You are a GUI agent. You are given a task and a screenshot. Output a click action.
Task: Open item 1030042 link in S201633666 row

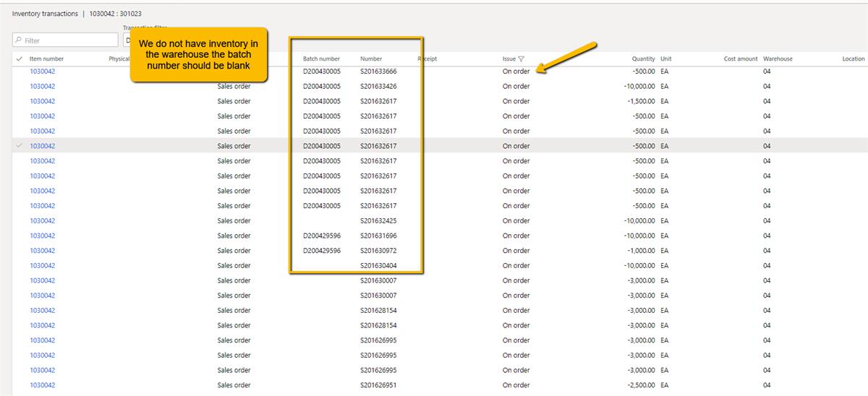[x=42, y=72]
